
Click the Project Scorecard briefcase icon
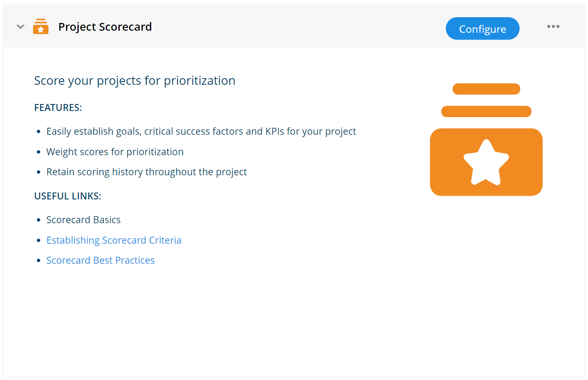tap(41, 26)
